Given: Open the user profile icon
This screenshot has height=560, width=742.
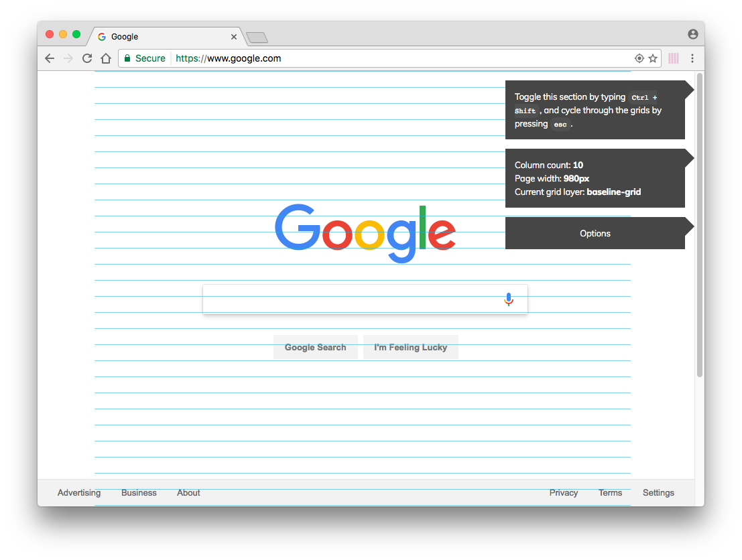Looking at the screenshot, I should click(693, 34).
